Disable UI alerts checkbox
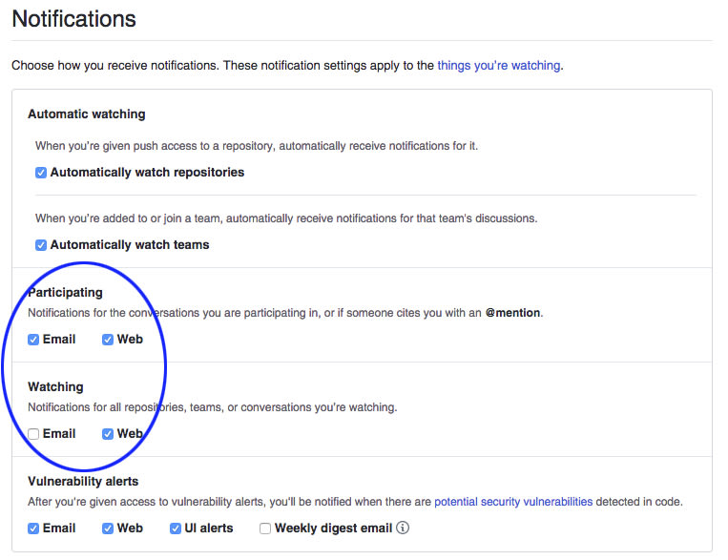This screenshot has width=728, height=560. pyautogui.click(x=175, y=529)
